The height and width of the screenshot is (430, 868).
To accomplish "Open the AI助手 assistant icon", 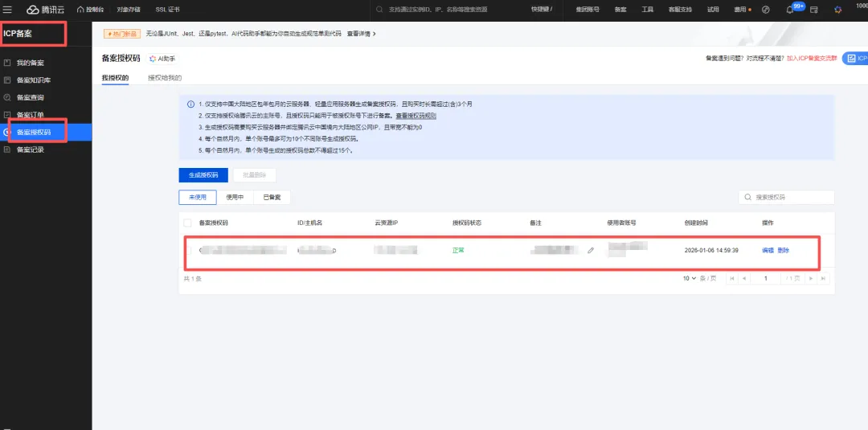I will [162, 59].
